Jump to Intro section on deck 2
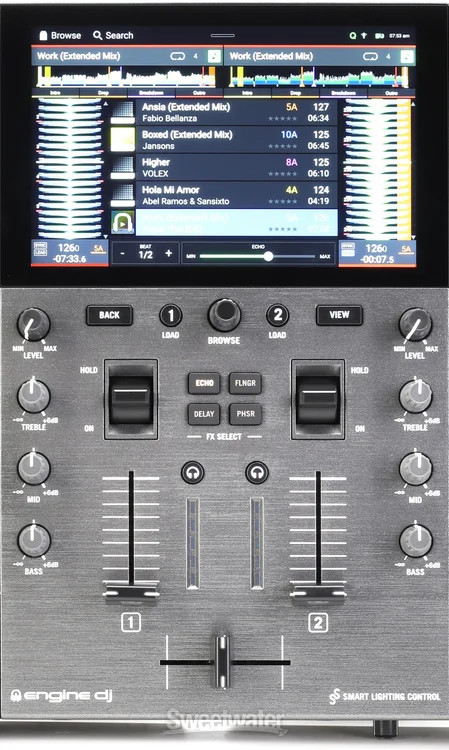This screenshot has width=449, height=750. click(x=248, y=93)
